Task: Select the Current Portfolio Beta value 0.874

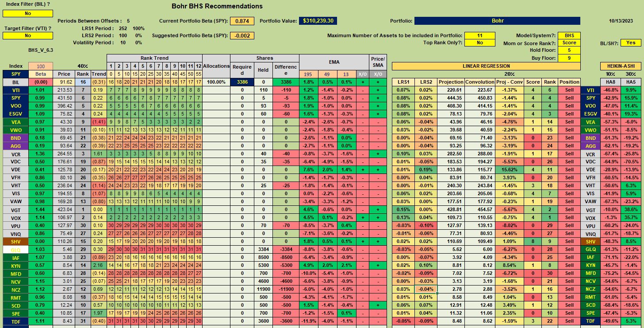Action: click(x=242, y=21)
